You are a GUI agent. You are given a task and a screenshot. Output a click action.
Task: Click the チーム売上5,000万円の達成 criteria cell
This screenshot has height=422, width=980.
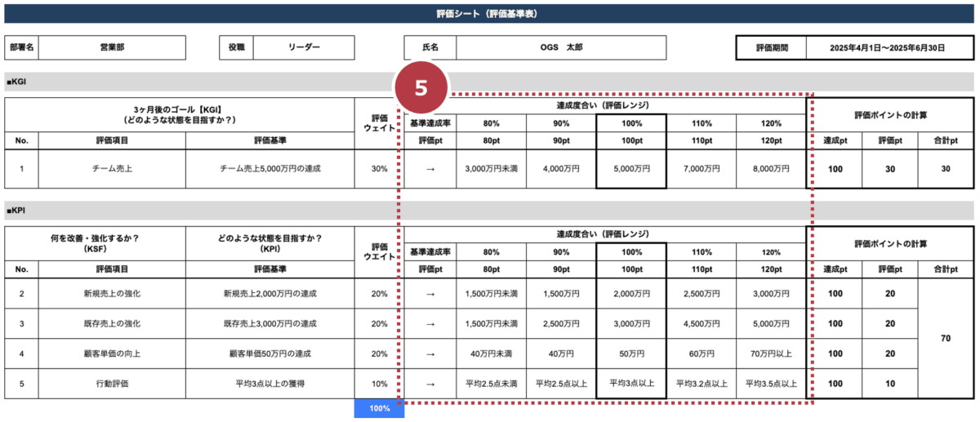point(270,169)
